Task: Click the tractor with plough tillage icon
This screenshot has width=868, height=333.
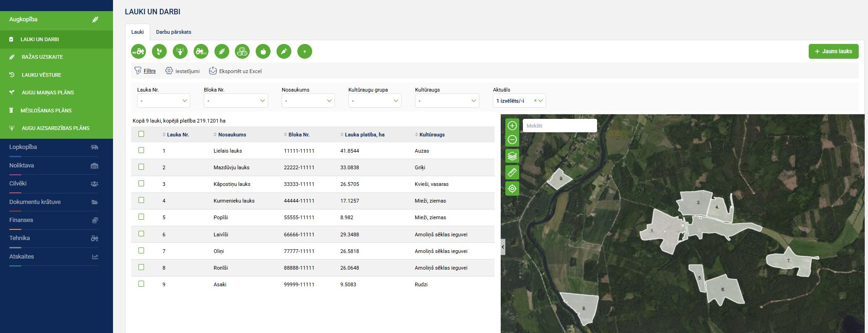Action: pos(138,51)
